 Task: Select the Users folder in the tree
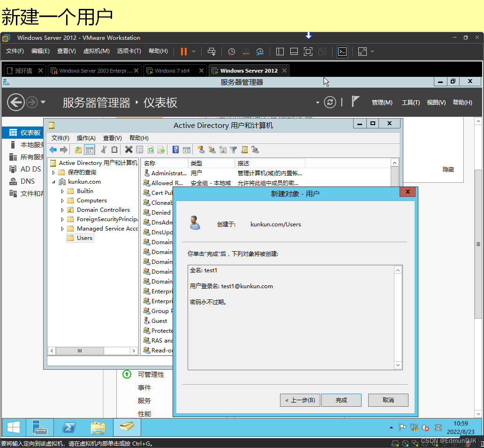(80, 238)
